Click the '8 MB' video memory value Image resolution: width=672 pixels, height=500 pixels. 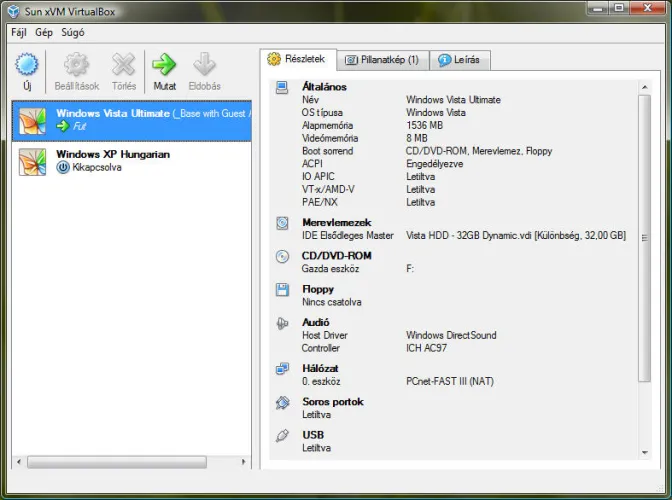[417, 138]
